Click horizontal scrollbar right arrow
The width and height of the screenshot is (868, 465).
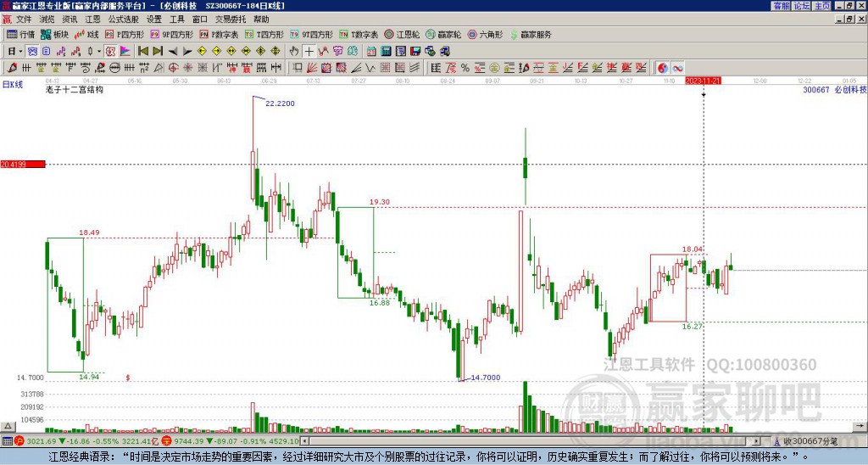pyautogui.click(x=757, y=441)
